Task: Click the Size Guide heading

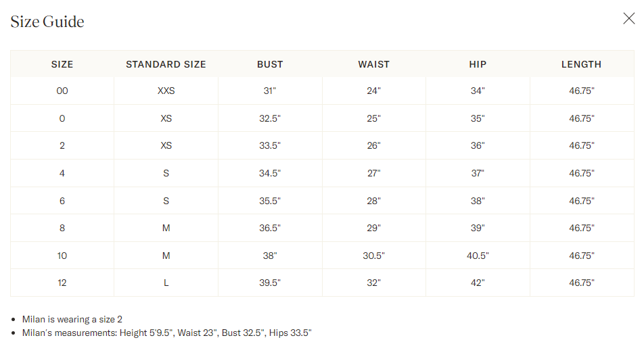Action: [x=47, y=22]
